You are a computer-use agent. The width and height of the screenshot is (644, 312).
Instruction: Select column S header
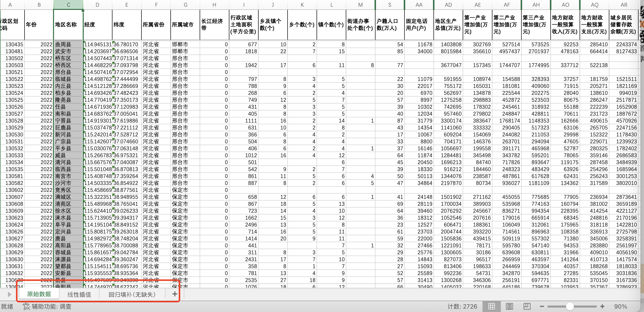pyautogui.click(x=390, y=5)
